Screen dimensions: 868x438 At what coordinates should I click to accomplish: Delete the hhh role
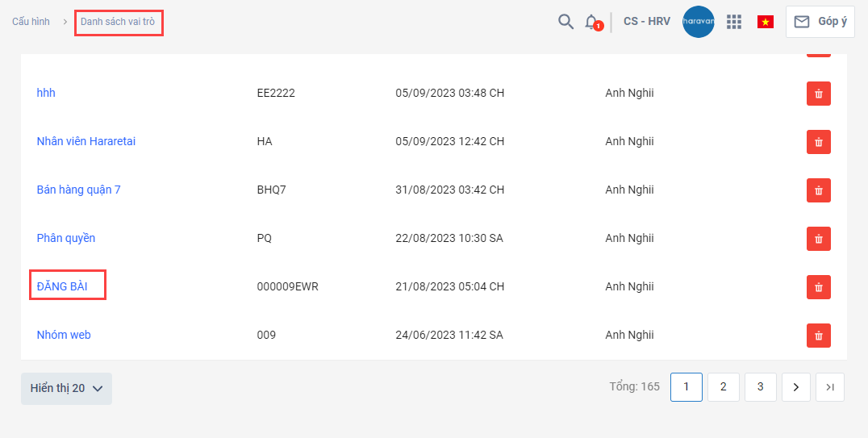tap(818, 94)
